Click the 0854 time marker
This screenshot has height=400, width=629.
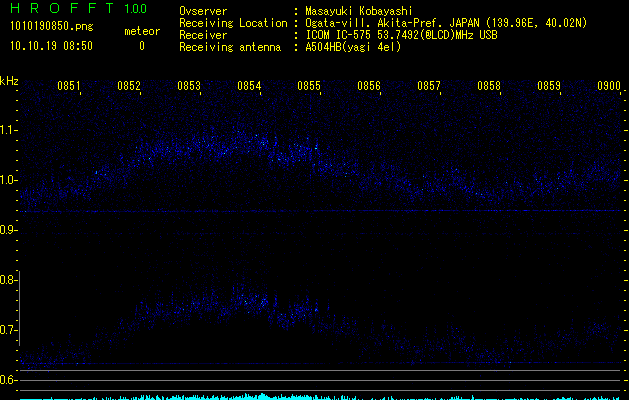click(x=249, y=86)
